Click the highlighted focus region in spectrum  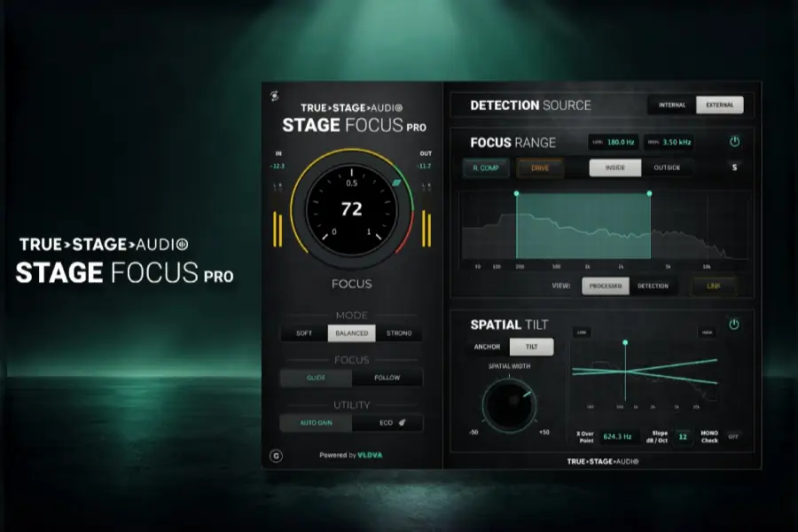[583, 226]
